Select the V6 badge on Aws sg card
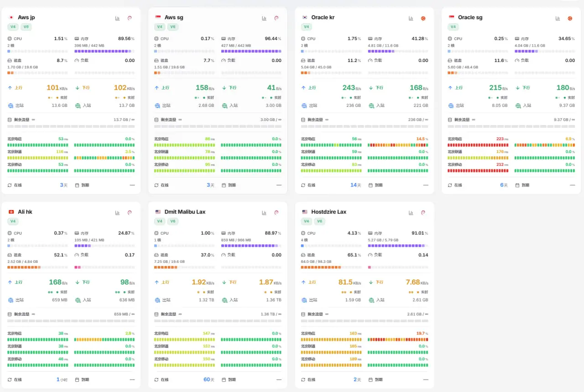The image size is (584, 392). click(x=172, y=27)
